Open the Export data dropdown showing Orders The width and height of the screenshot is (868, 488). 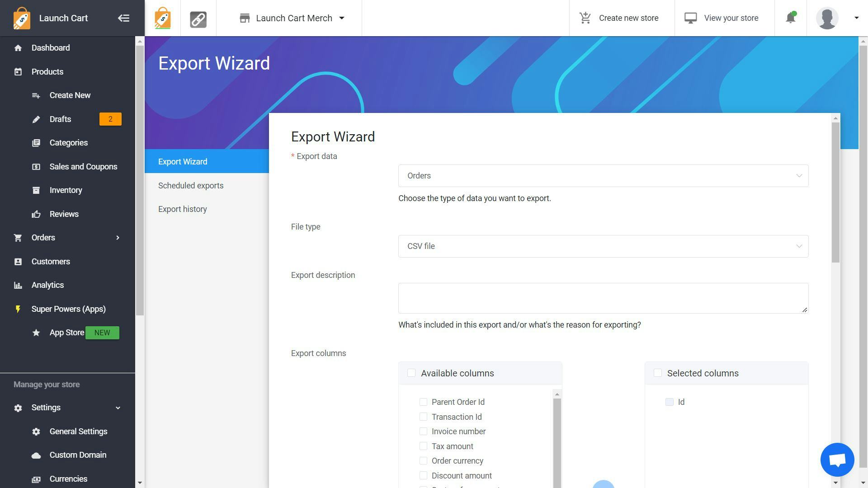tap(603, 176)
